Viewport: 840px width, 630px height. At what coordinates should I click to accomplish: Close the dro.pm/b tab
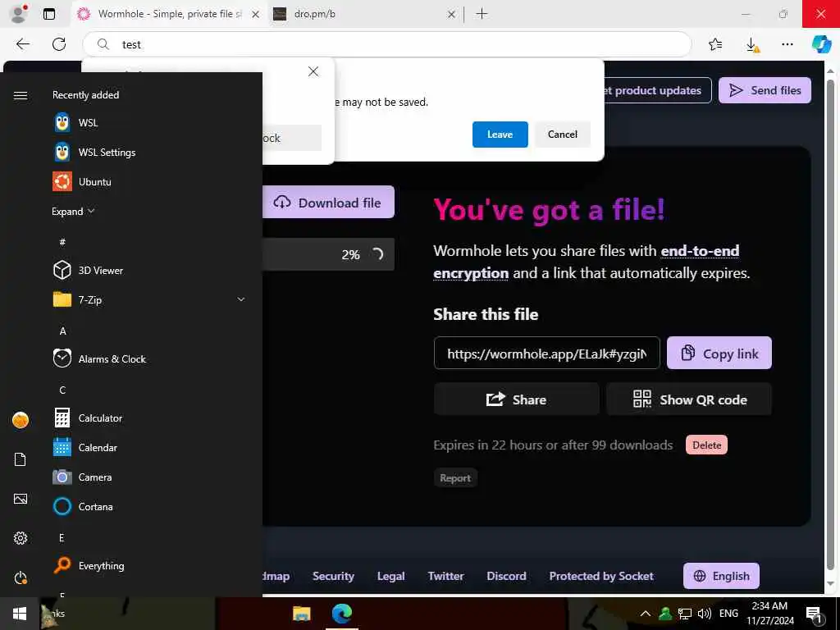pos(452,15)
